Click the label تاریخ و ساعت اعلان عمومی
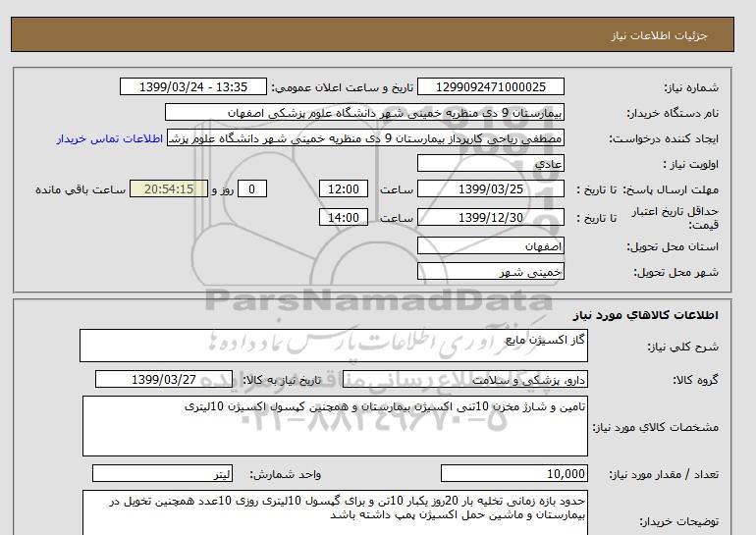The image size is (756, 535). pos(343,87)
